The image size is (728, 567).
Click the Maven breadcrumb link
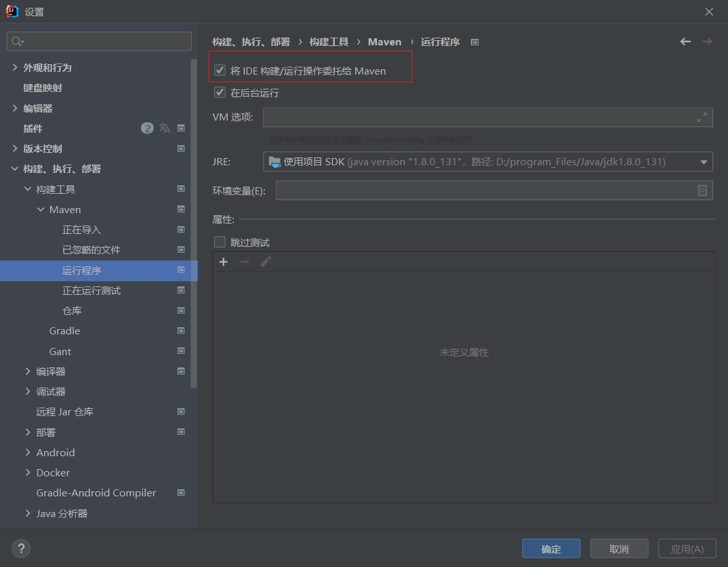(385, 41)
